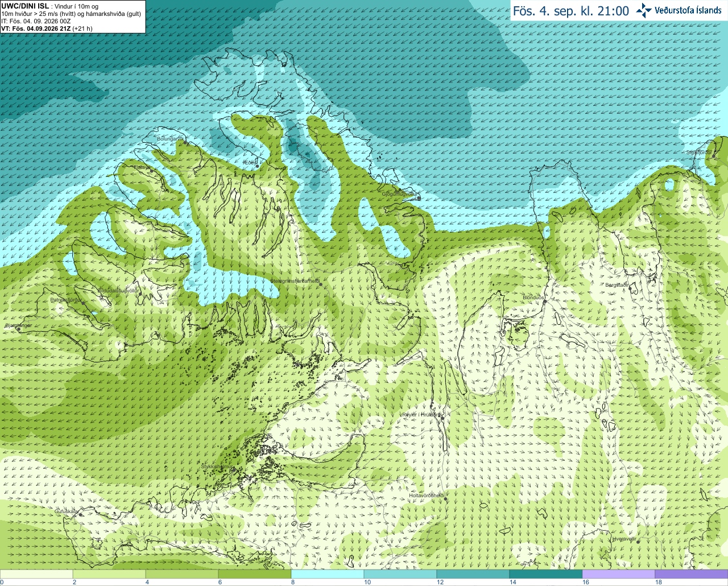The width and height of the screenshot is (728, 586).
Task: Click the 0–2 m/s pale legend swatch
Action: tap(36, 574)
